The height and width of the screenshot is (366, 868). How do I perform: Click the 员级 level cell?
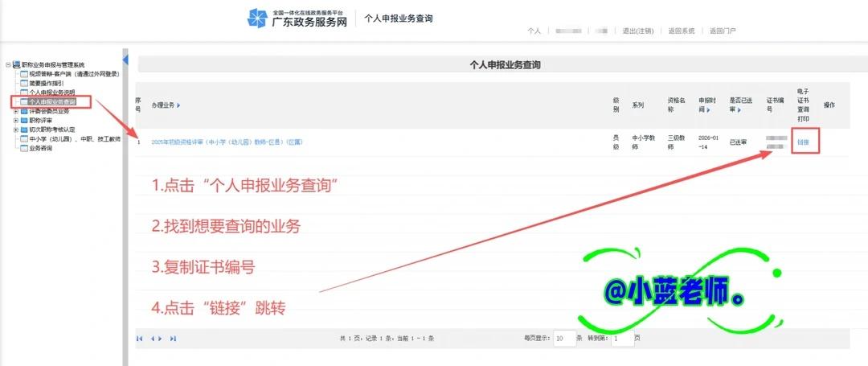(x=616, y=142)
